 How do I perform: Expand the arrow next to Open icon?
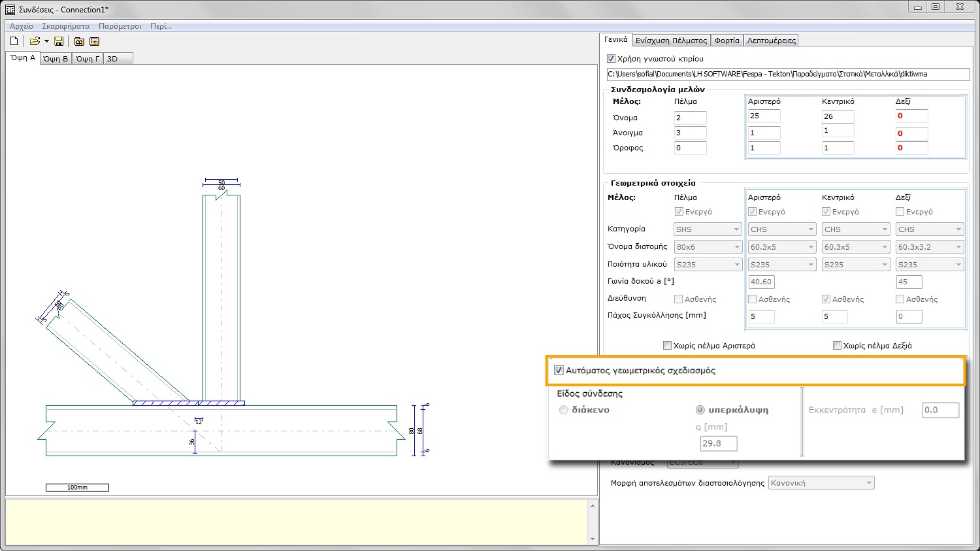[46, 41]
